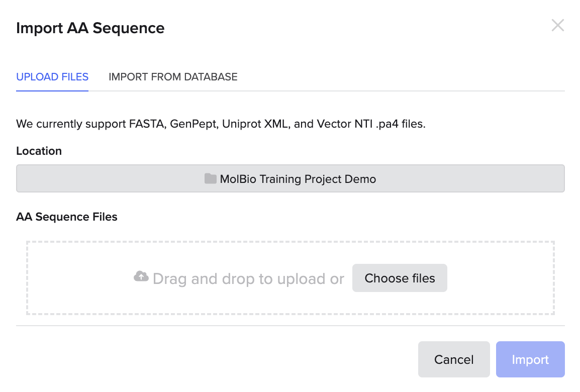Switch to Import From Database tab
Image resolution: width=580 pixels, height=392 pixels.
(173, 77)
